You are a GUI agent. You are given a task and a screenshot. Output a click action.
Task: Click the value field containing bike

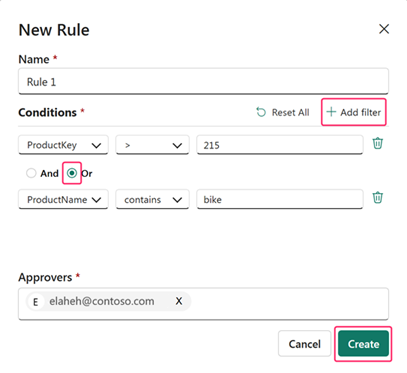[280, 199]
